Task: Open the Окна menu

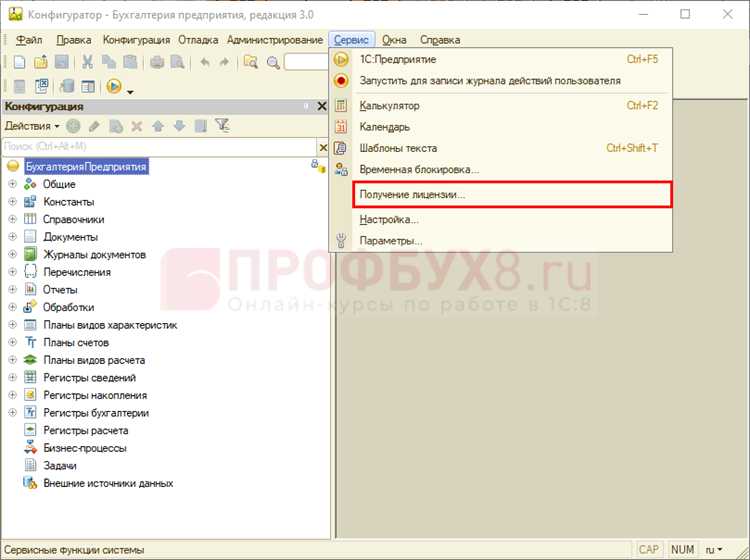Action: coord(394,40)
